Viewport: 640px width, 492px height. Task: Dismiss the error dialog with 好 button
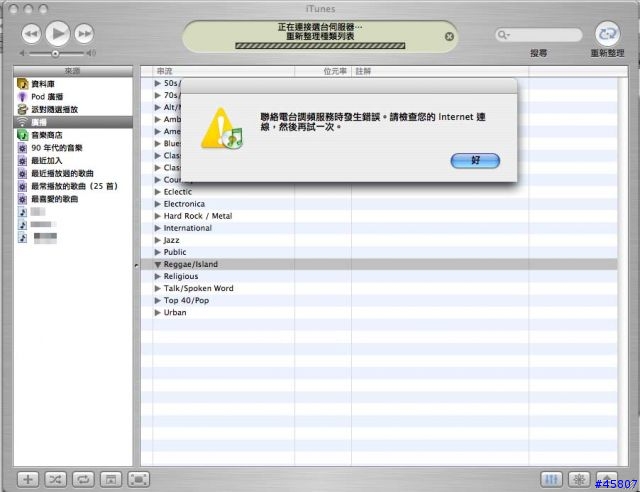(x=475, y=160)
